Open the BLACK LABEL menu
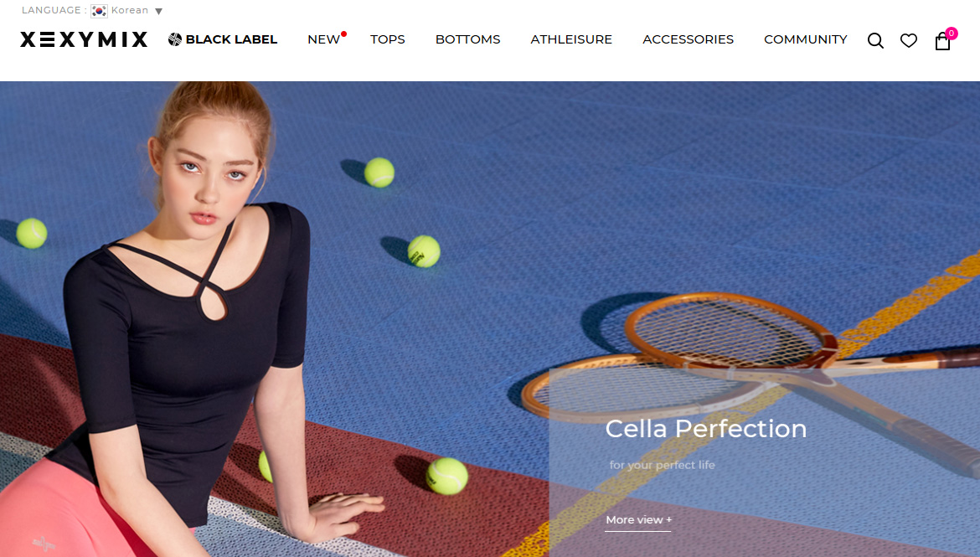Screen dimensions: 980x557 231,39
